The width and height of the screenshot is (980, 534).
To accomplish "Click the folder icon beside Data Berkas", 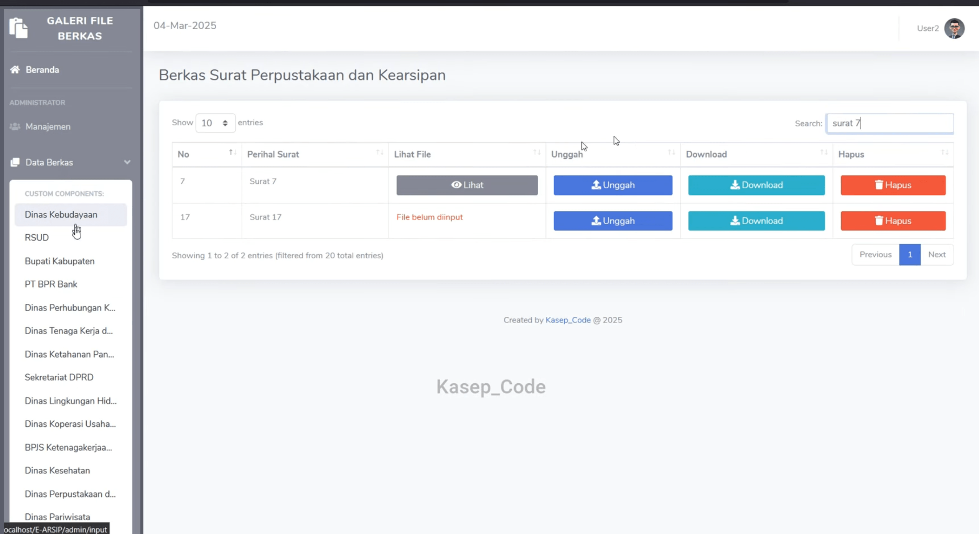I will point(15,162).
